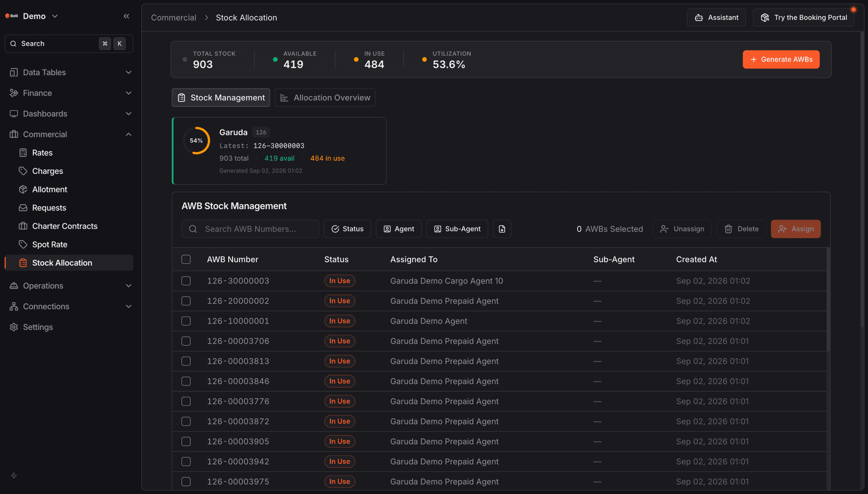Click the Assign button
This screenshot has width=868, height=494.
pos(796,229)
